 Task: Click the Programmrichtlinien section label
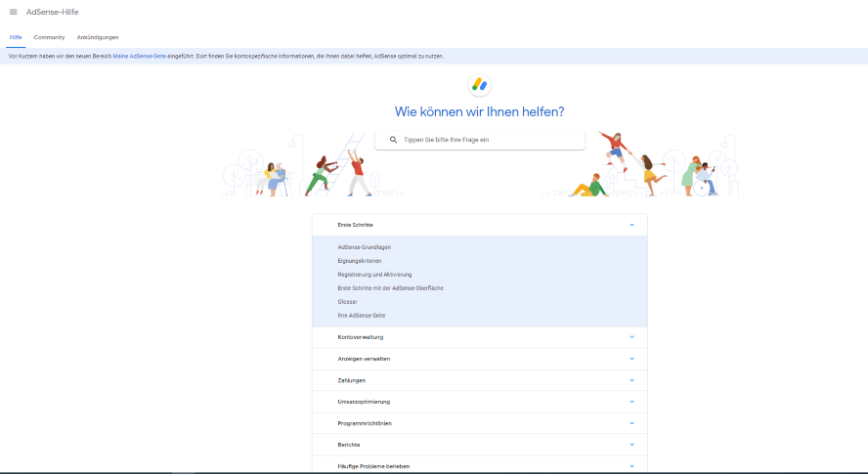(x=365, y=423)
